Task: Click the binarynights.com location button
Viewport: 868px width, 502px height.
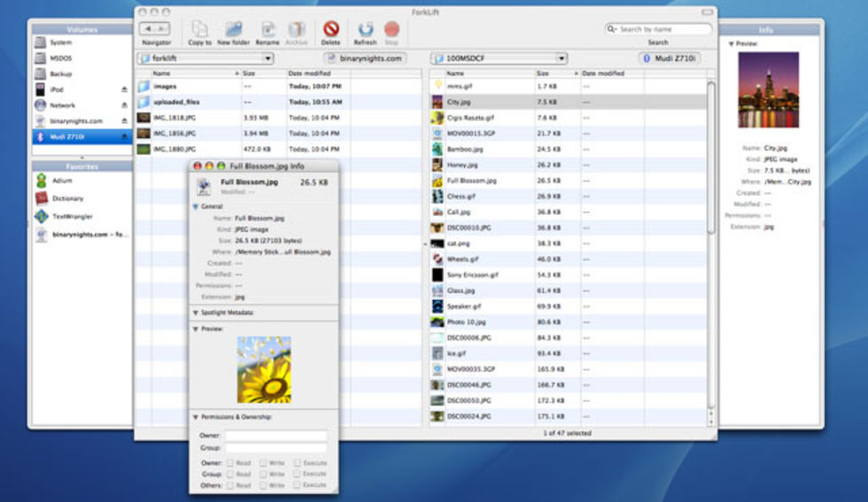Action: pos(364,58)
